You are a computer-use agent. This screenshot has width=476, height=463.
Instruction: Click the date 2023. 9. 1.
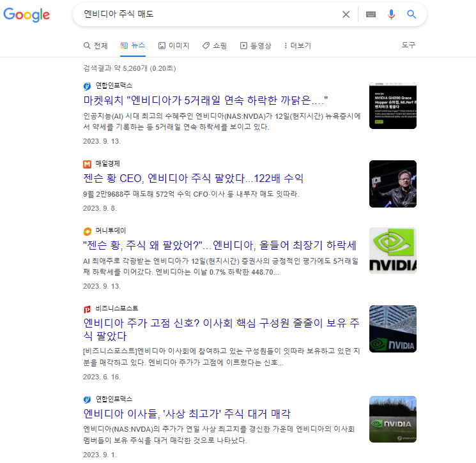100,455
